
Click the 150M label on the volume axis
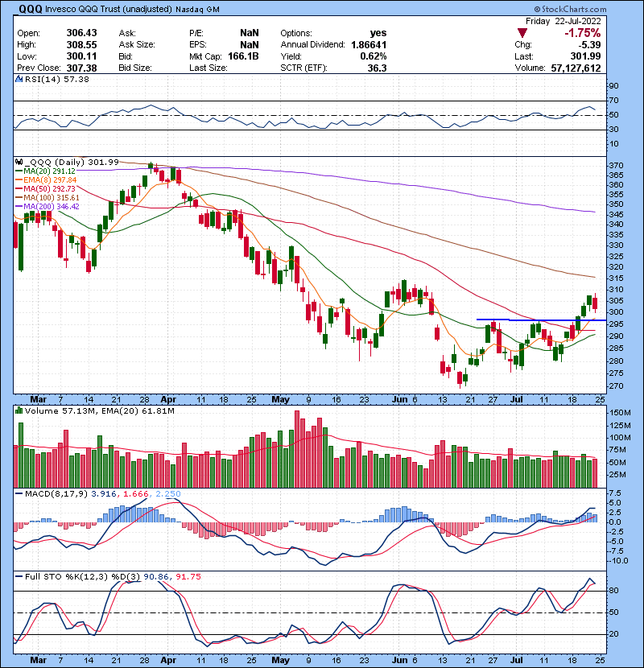pyautogui.click(x=620, y=412)
